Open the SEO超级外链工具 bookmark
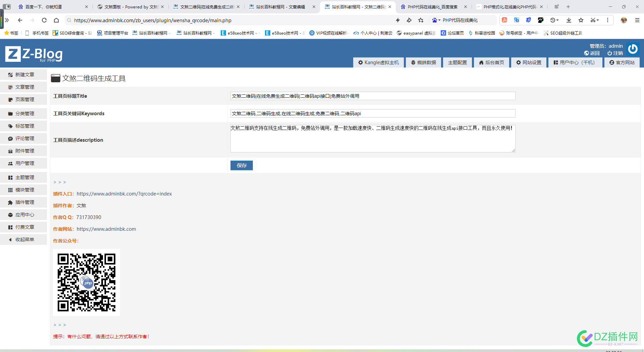Image resolution: width=644 pixels, height=352 pixels. tap(563, 33)
